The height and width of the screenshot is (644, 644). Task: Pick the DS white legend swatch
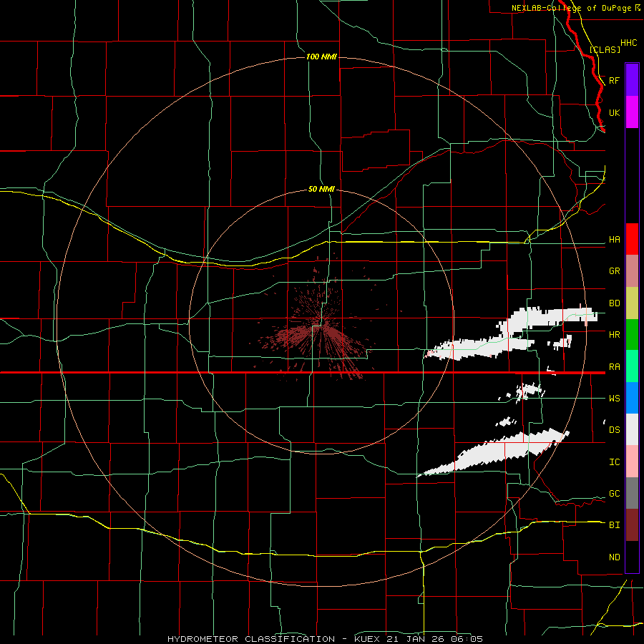[632, 429]
